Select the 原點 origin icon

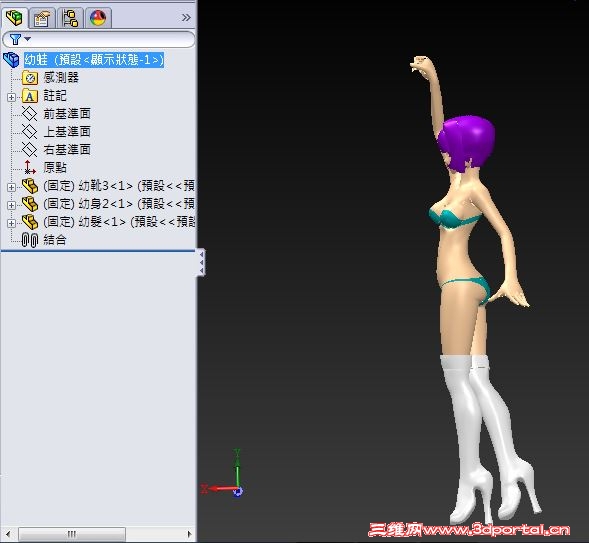click(30, 167)
